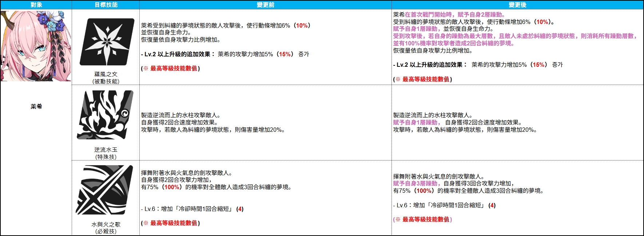Click 變更前 line starting 萊希受到糾纏的夢境狀態
Screen dimensions: 644x236
pos(226,25)
